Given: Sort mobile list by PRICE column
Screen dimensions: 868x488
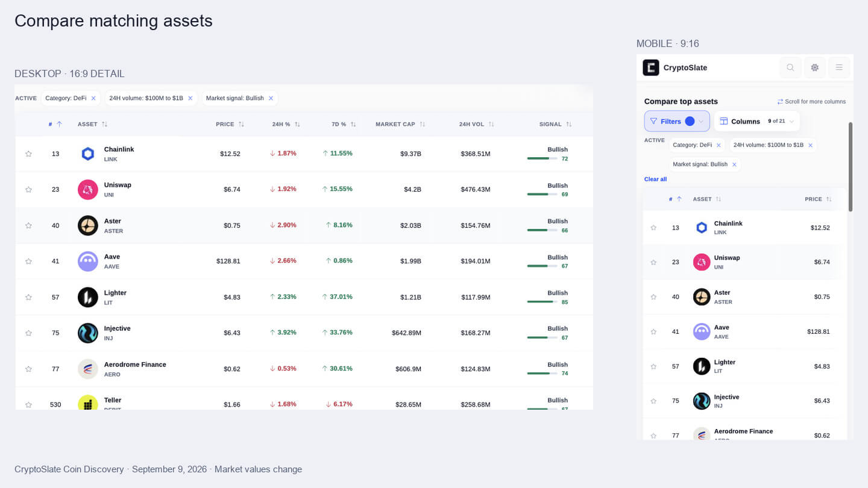Looking at the screenshot, I should [818, 199].
